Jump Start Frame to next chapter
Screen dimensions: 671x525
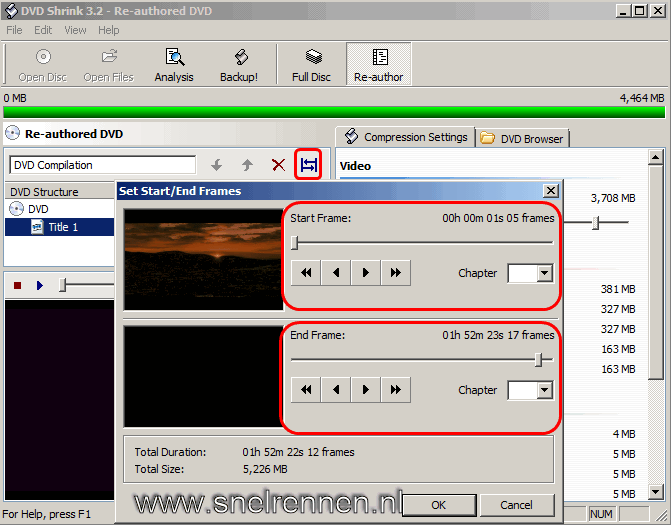[396, 273]
